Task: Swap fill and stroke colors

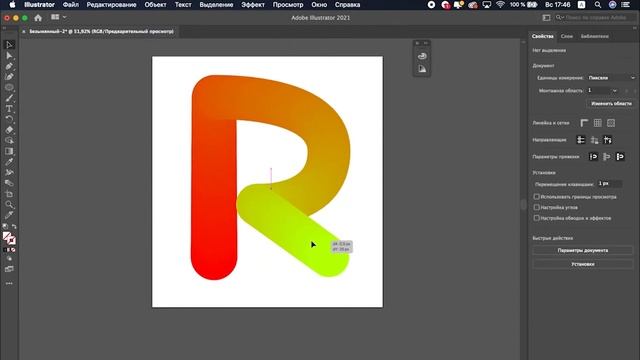Action: pos(14,227)
